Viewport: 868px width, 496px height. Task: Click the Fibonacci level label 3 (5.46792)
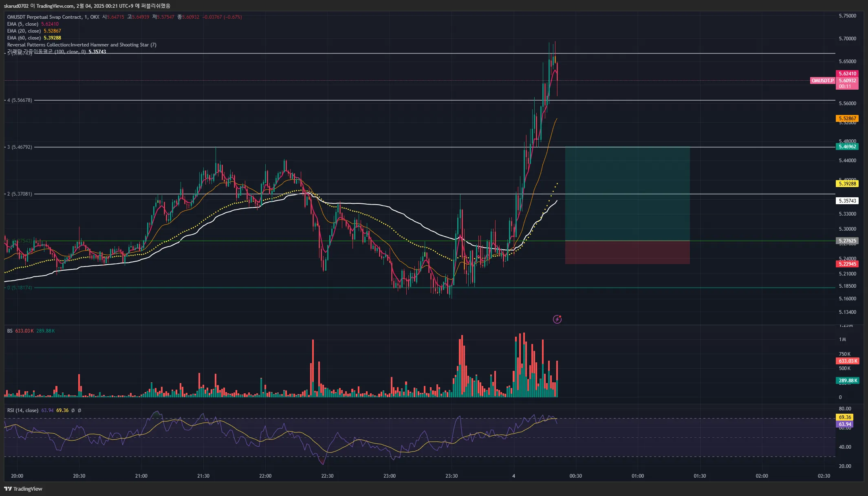tap(20, 147)
